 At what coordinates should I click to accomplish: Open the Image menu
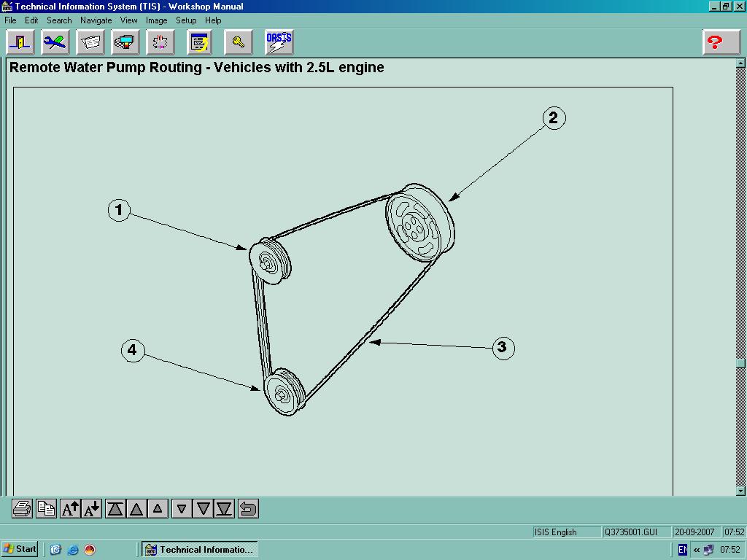click(156, 20)
